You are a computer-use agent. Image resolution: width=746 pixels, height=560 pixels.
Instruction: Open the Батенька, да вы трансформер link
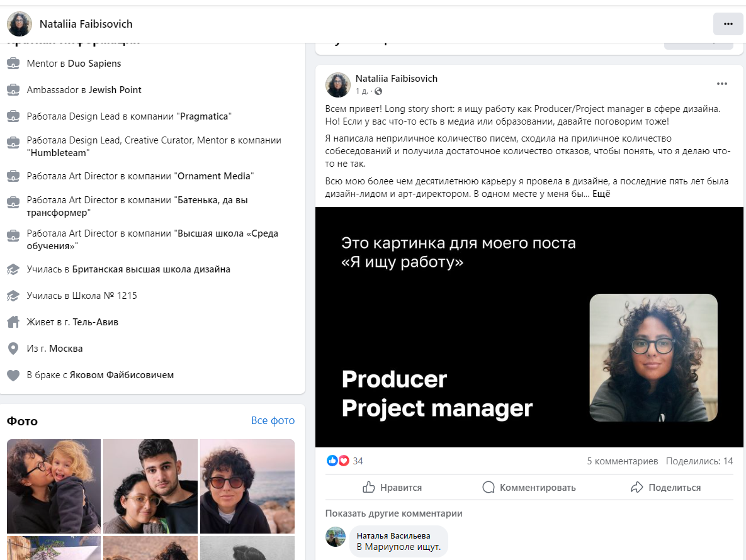[x=137, y=206]
